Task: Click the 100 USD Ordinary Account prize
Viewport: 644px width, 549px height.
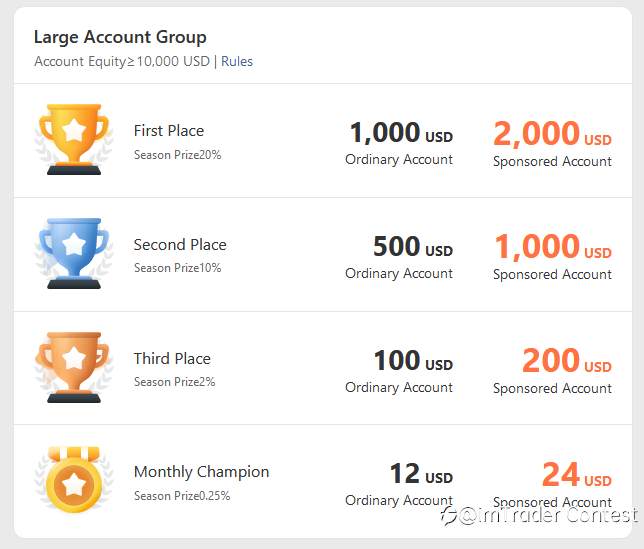Action: (x=399, y=370)
